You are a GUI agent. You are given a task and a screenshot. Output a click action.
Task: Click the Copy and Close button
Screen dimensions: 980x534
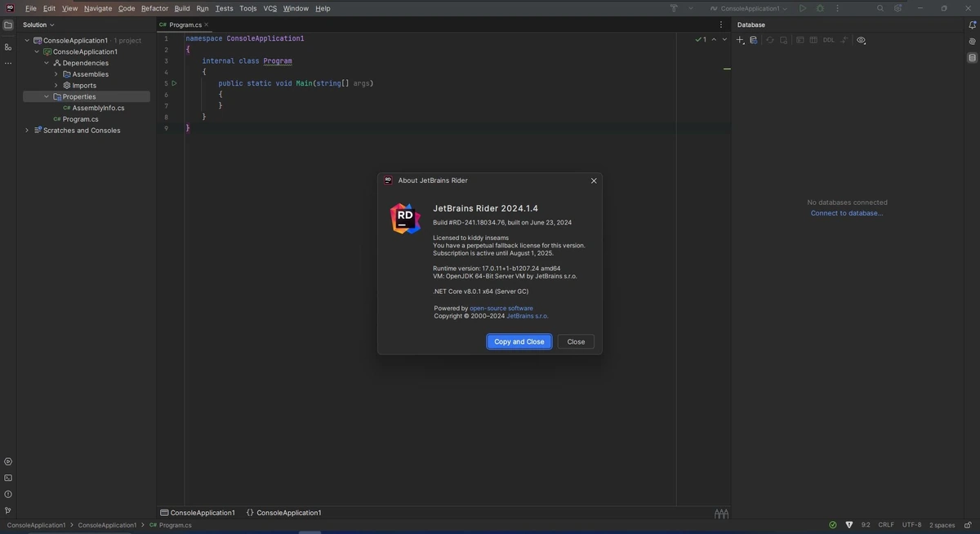tap(519, 341)
